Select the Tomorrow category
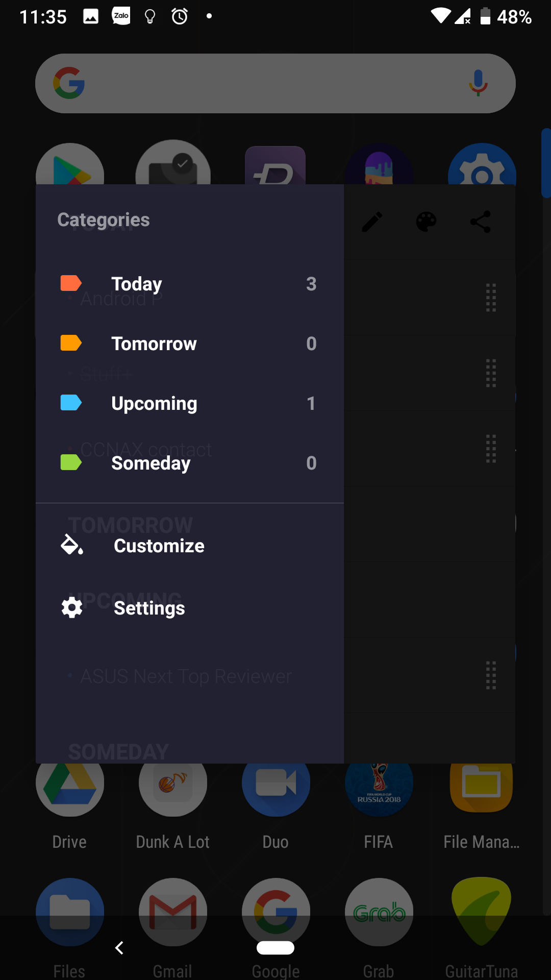This screenshot has width=551, height=980. (190, 344)
